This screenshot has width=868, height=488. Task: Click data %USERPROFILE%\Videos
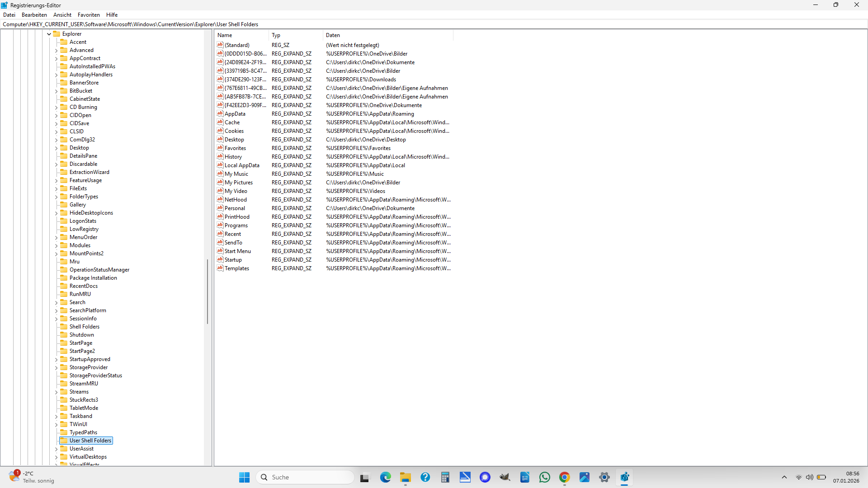coord(356,191)
